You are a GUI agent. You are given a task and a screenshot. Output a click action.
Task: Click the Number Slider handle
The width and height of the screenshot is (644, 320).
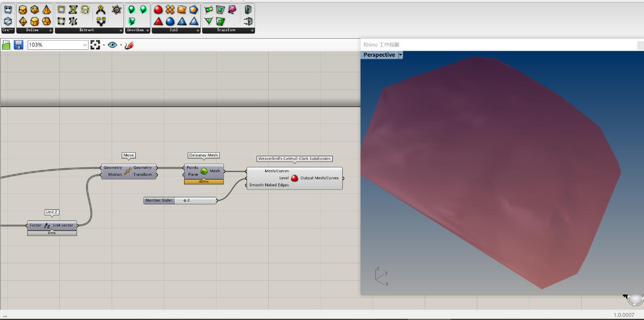[185, 200]
